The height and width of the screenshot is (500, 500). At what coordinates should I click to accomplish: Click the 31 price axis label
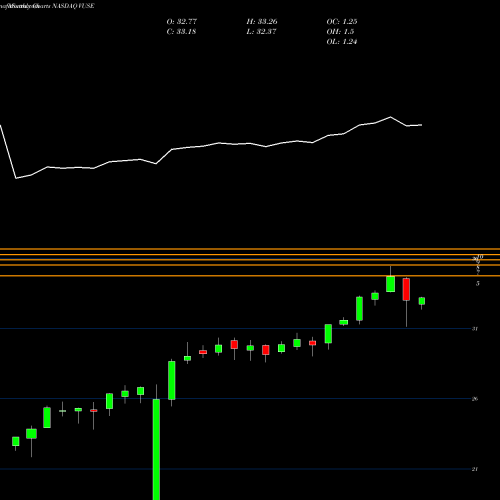(x=475, y=329)
